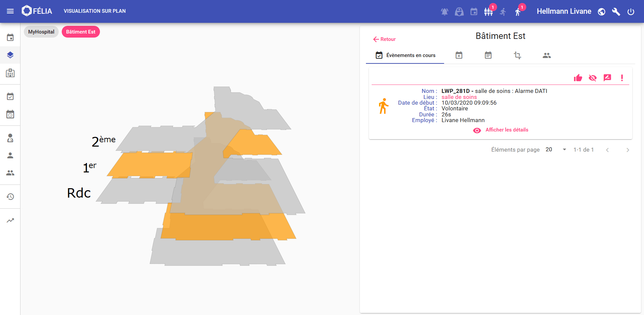Image resolution: width=644 pixels, height=315 pixels.
Task: Click Afficher les détails link
Action: point(506,130)
